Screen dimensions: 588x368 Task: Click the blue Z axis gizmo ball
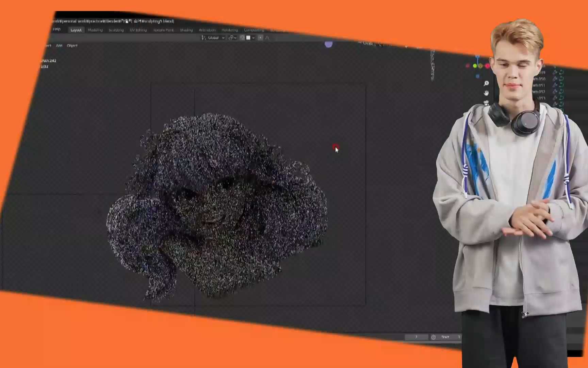tap(477, 57)
